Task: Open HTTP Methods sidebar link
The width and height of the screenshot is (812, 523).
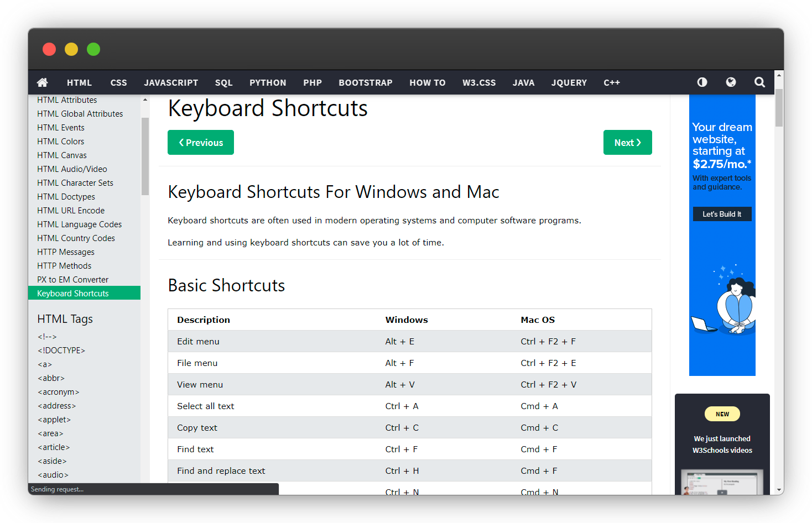Action: click(64, 266)
